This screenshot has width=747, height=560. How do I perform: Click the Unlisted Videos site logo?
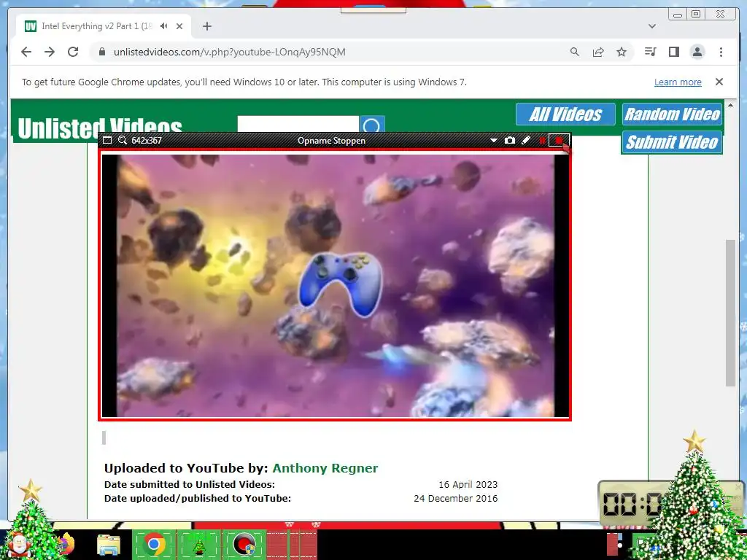99,127
